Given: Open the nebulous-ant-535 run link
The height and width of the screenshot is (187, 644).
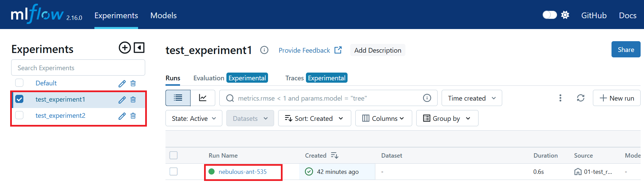Looking at the screenshot, I should [243, 171].
